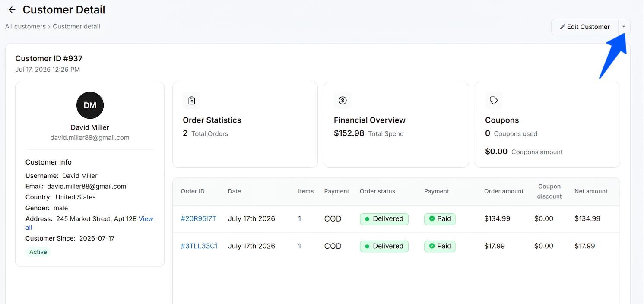This screenshot has width=644, height=304.
Task: Open the All customers breadcrumb link
Action: [25, 26]
